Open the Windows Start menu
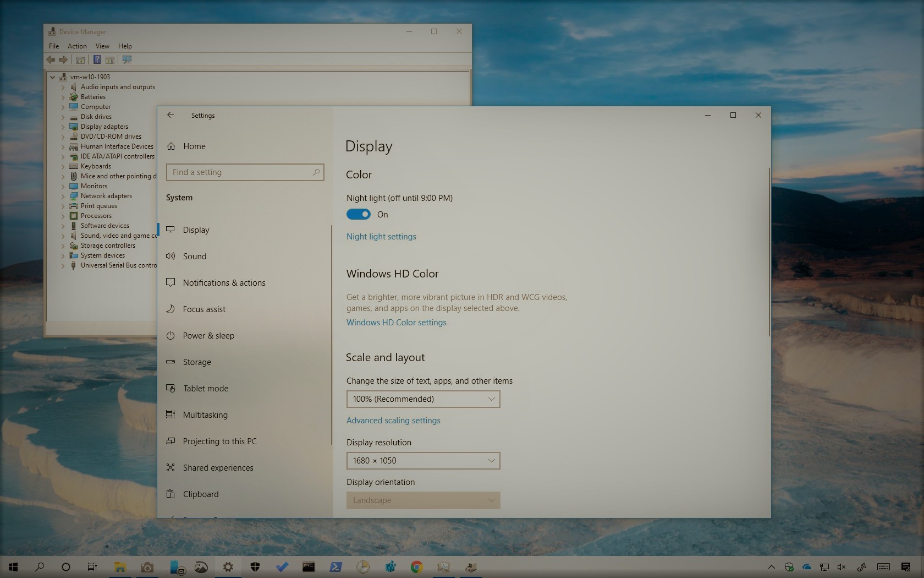Screen dimensions: 924x578 coord(13,567)
